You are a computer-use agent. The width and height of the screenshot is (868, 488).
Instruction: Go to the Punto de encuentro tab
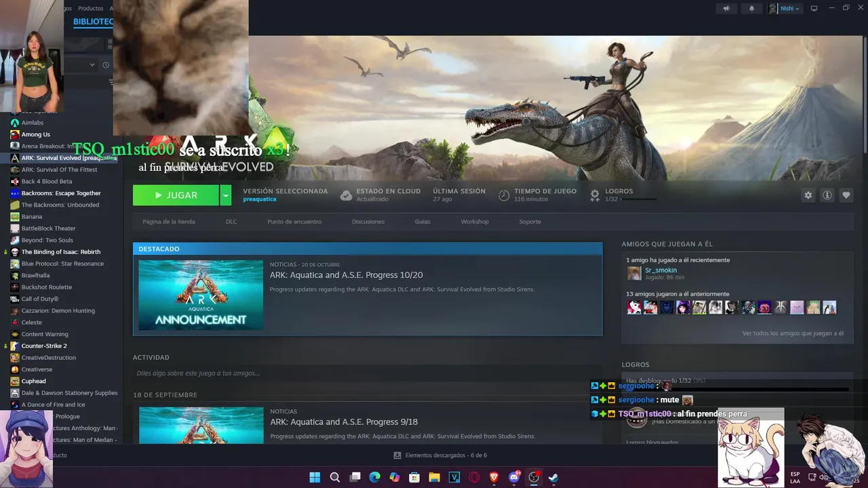click(294, 222)
